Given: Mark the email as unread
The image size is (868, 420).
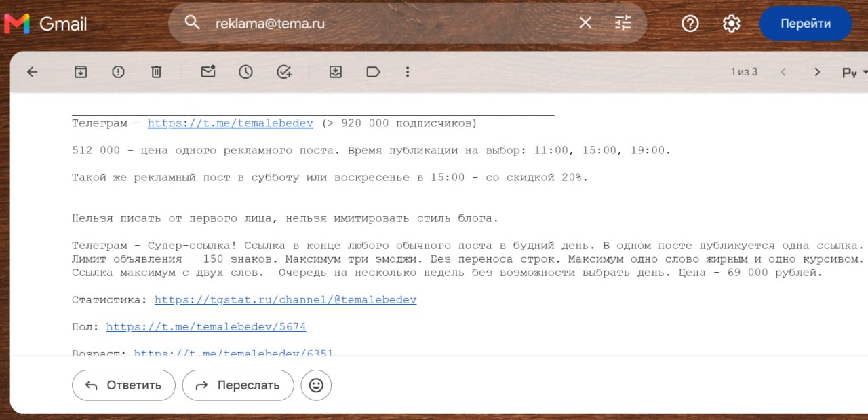Looking at the screenshot, I should pos(208,72).
